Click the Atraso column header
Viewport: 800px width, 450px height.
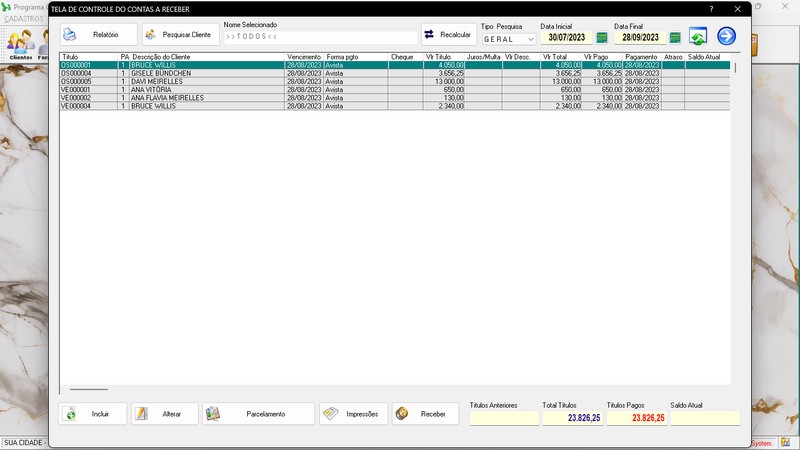pos(673,57)
